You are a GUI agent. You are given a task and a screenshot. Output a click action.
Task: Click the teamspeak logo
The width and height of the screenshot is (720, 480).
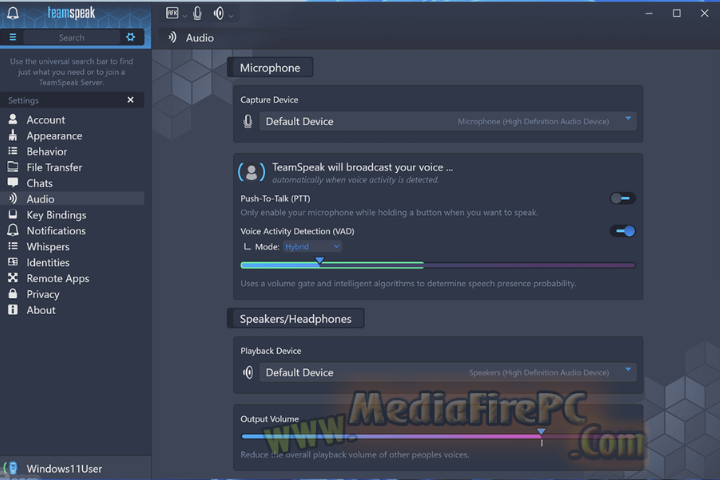tap(71, 13)
